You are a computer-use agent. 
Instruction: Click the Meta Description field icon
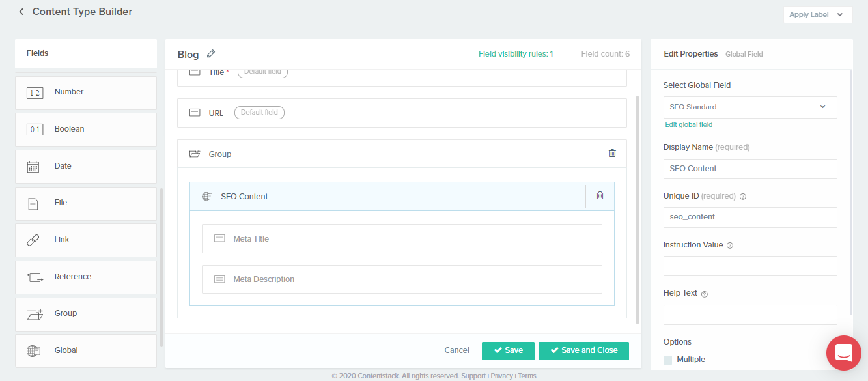coord(219,279)
